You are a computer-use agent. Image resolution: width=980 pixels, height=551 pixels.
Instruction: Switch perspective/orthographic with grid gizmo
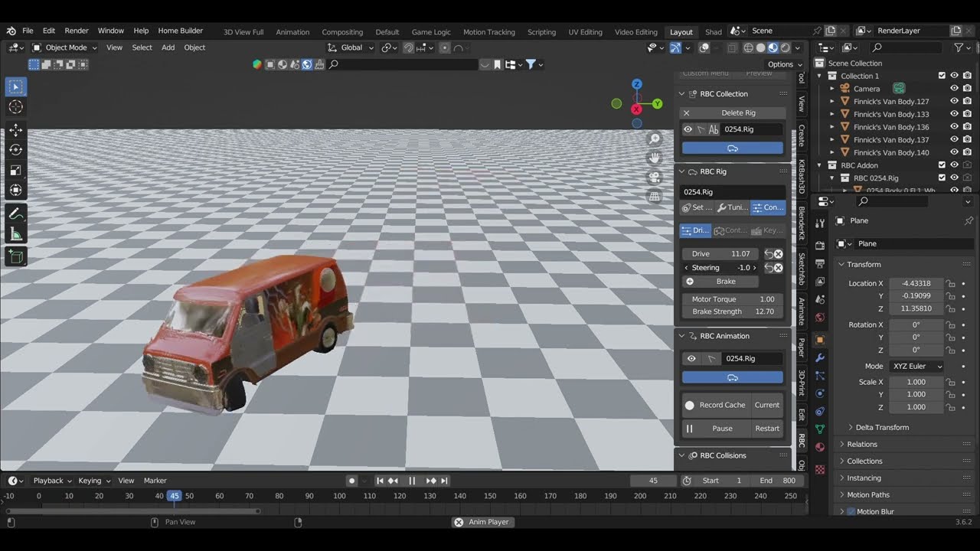pos(655,196)
